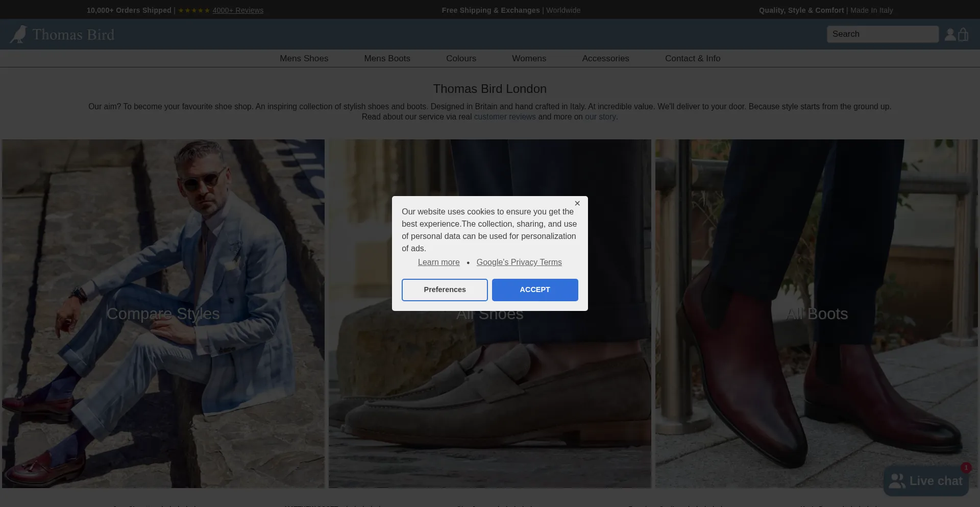Open the 4000+ Reviews link
Screen dimensions: 980x507
pos(238,10)
